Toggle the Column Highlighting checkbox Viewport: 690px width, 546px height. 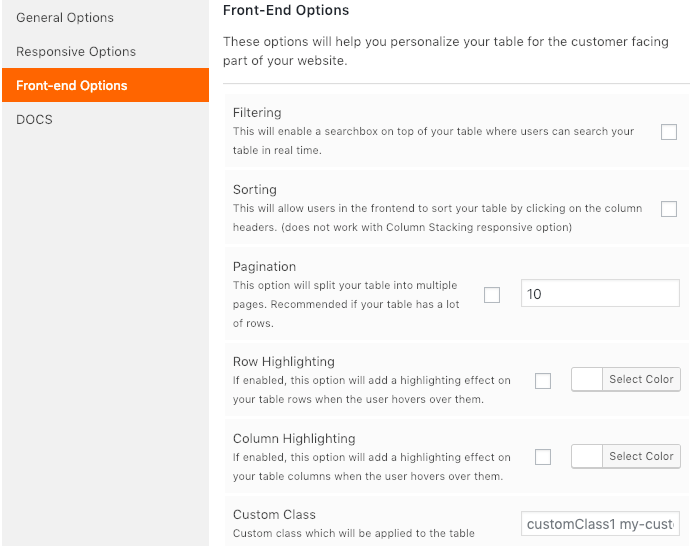pyautogui.click(x=543, y=457)
